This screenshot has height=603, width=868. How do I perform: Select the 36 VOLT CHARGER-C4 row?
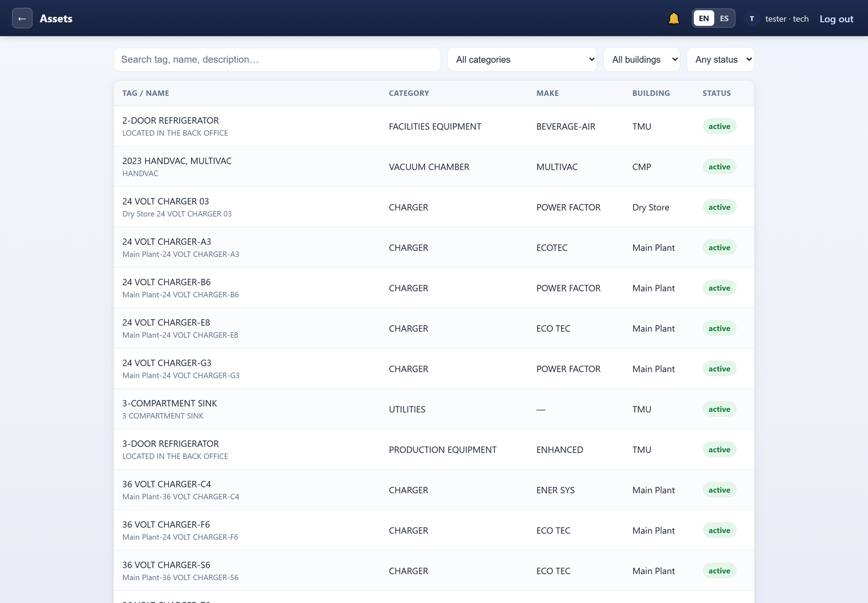tap(434, 490)
